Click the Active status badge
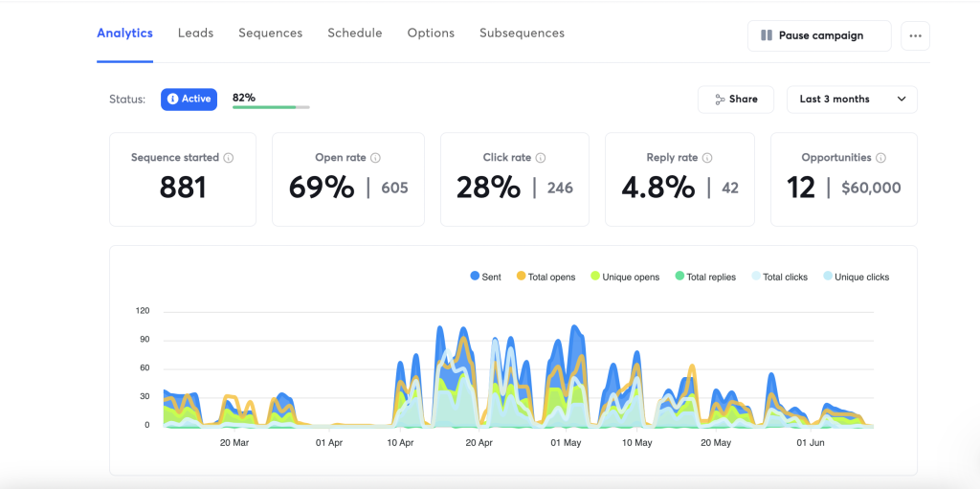The width and height of the screenshot is (980, 489). 189,100
